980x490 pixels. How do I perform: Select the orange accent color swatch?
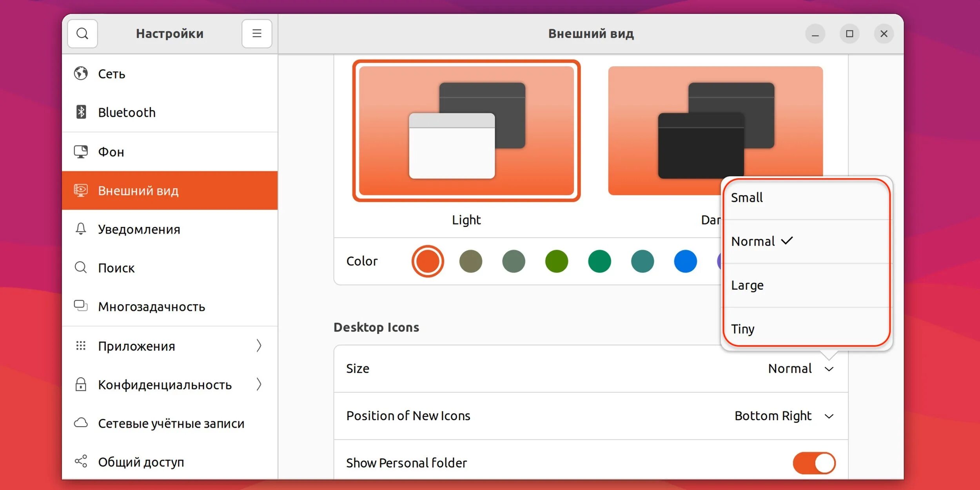(428, 262)
